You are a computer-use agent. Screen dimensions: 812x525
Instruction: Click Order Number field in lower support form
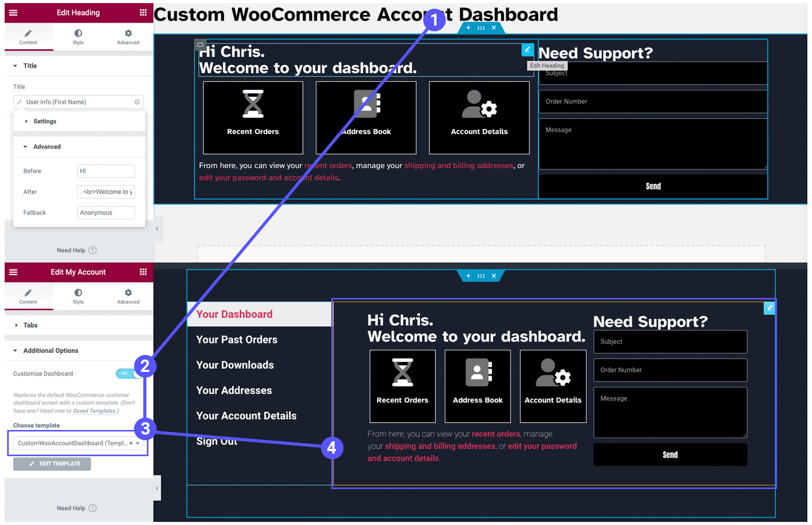pos(670,370)
